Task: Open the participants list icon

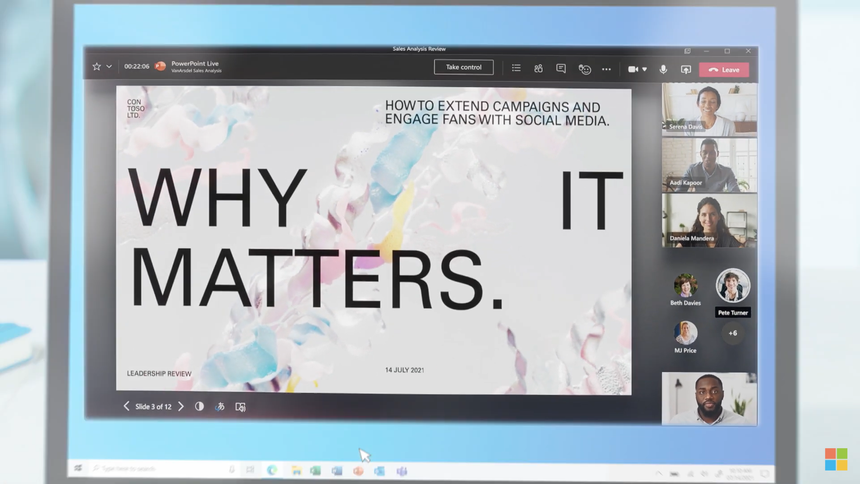Action: (538, 69)
